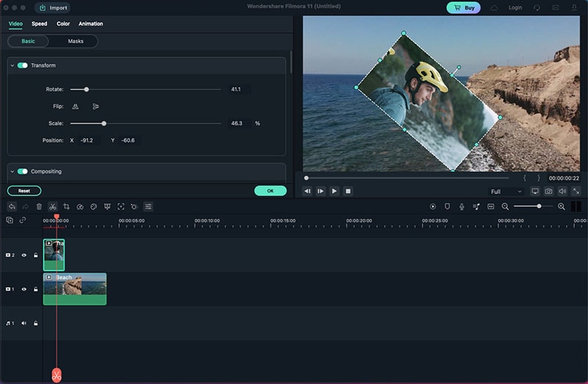Select the Crop tool icon
The image size is (588, 384).
(66, 206)
